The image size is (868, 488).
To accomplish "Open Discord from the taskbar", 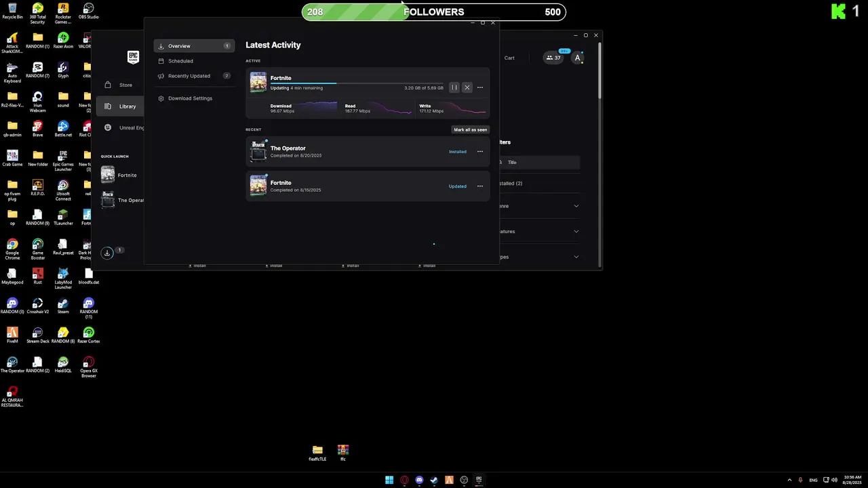I will (419, 480).
